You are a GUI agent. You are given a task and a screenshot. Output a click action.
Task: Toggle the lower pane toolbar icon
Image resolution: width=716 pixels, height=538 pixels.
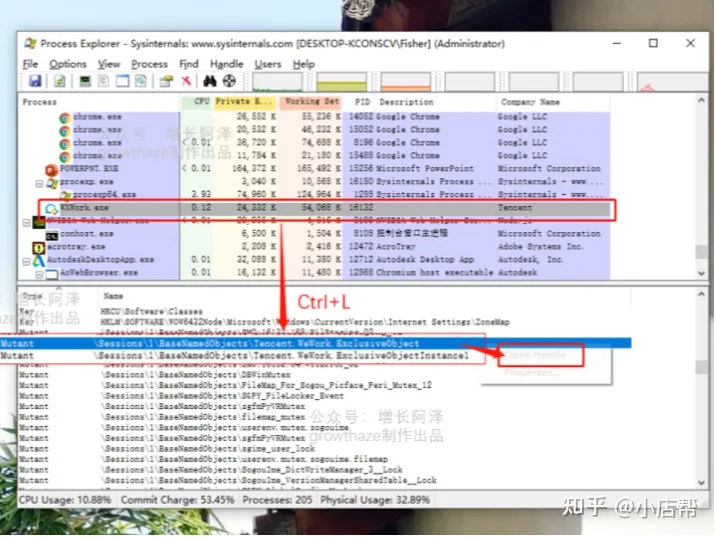pos(122,81)
